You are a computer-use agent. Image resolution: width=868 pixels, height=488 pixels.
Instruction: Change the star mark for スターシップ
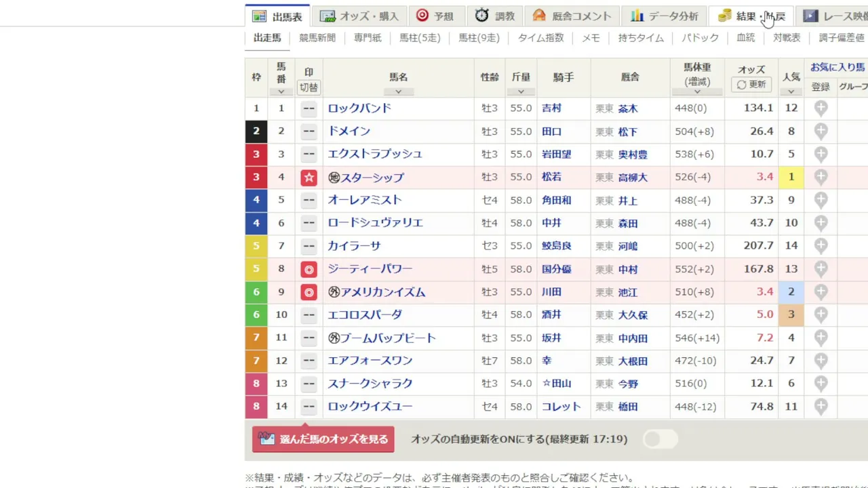[309, 178]
